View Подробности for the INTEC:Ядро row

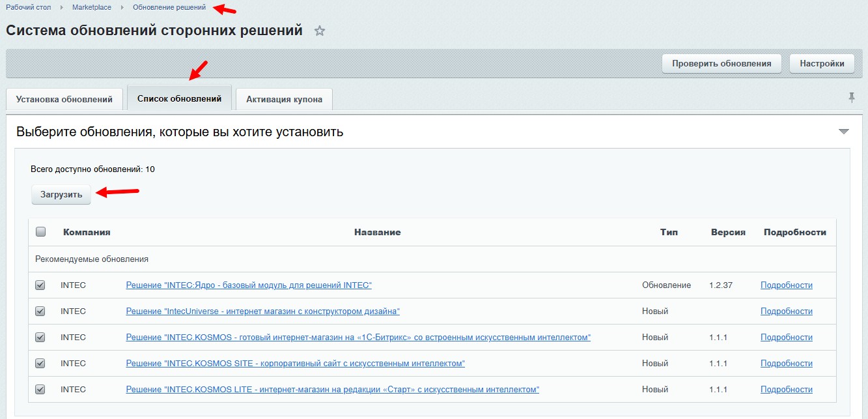pos(787,285)
